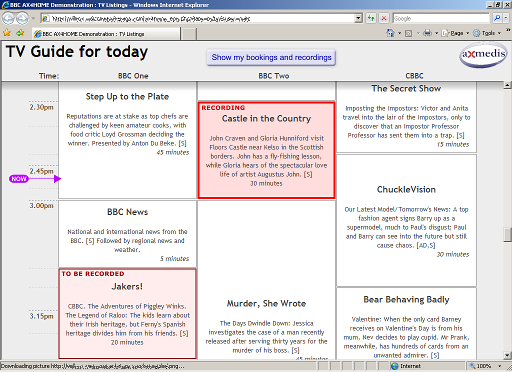512x372 pixels.
Task: Click the browser Forward arrow button
Action: coord(22,18)
